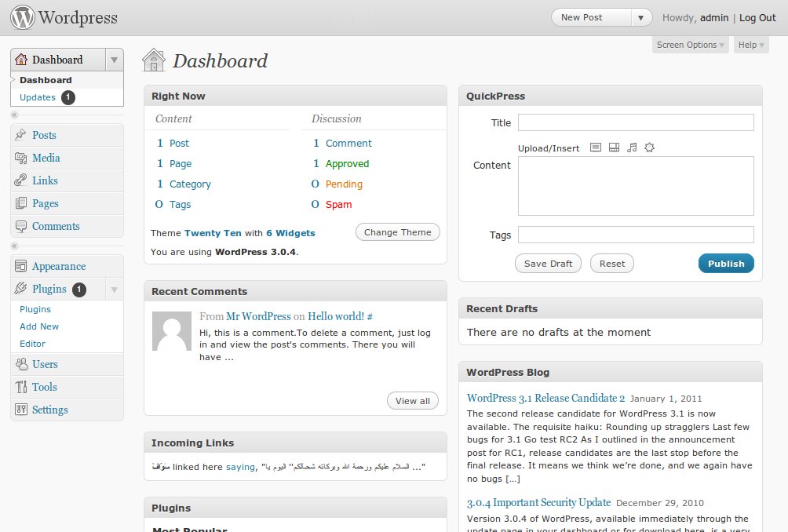Click the Plugins update count badge
Screen dimensions: 788x532
[x=79, y=289]
